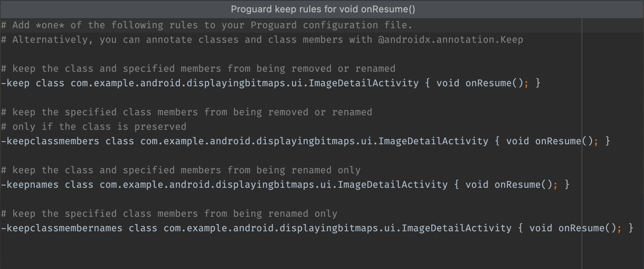Click the word "Proguard" in the first comment line

click(x=273, y=25)
